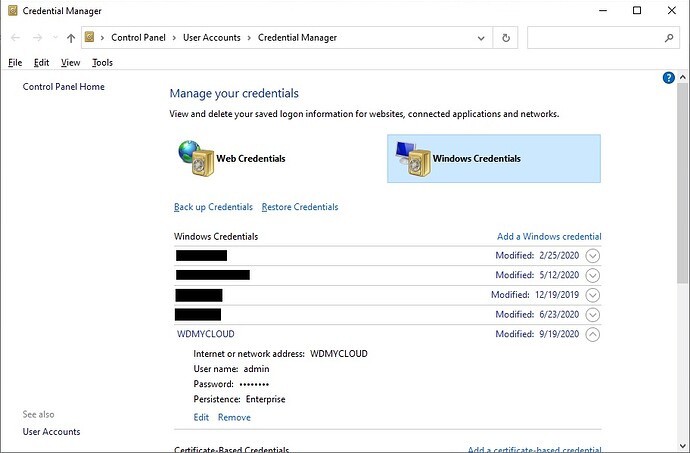The image size is (690, 453).
Task: Expand credential modified 5/12/2020
Action: pyautogui.click(x=593, y=275)
